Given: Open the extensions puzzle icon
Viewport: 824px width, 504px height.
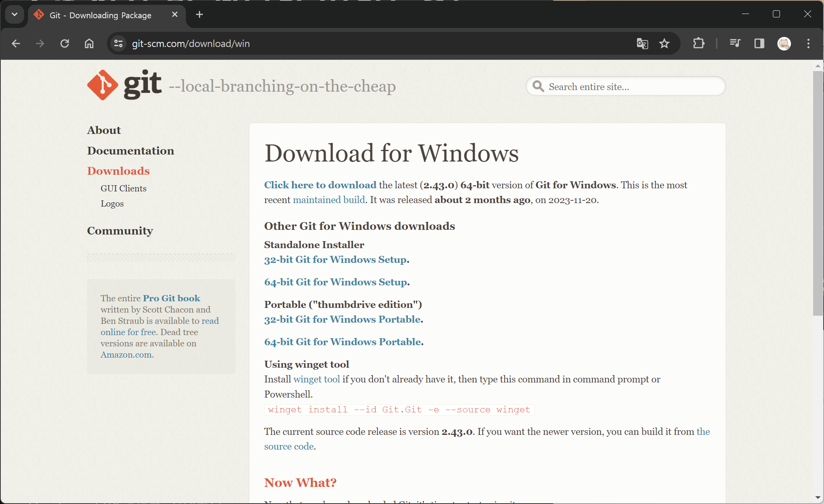Looking at the screenshot, I should point(699,43).
